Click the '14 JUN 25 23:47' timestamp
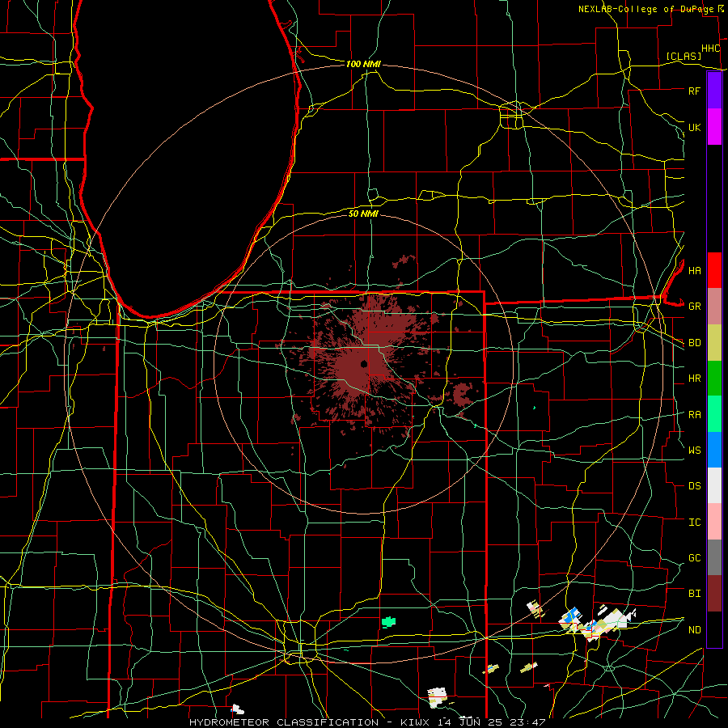The width and height of the screenshot is (728, 728). pos(491,722)
